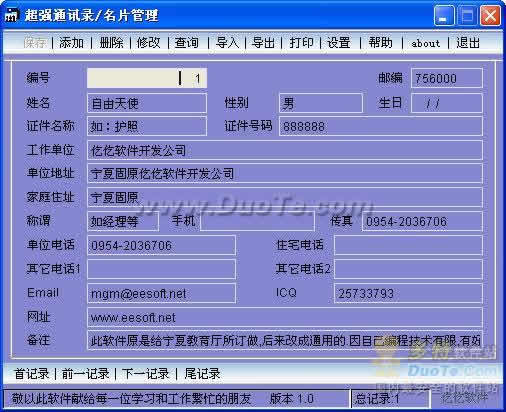The height and width of the screenshot is (412, 506).
Task: Open the 设置 settings menu
Action: [339, 43]
